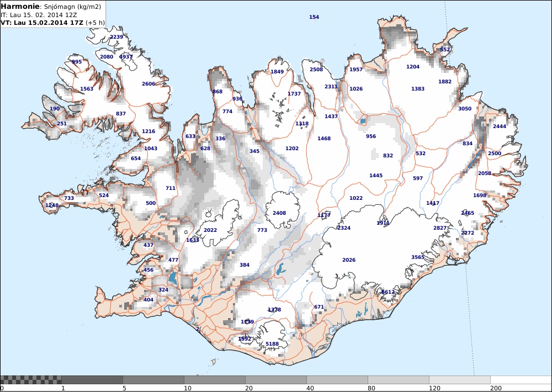Viewport: 552px width, 392px height.
Task: Select the snow value 1378
Action: click(274, 310)
